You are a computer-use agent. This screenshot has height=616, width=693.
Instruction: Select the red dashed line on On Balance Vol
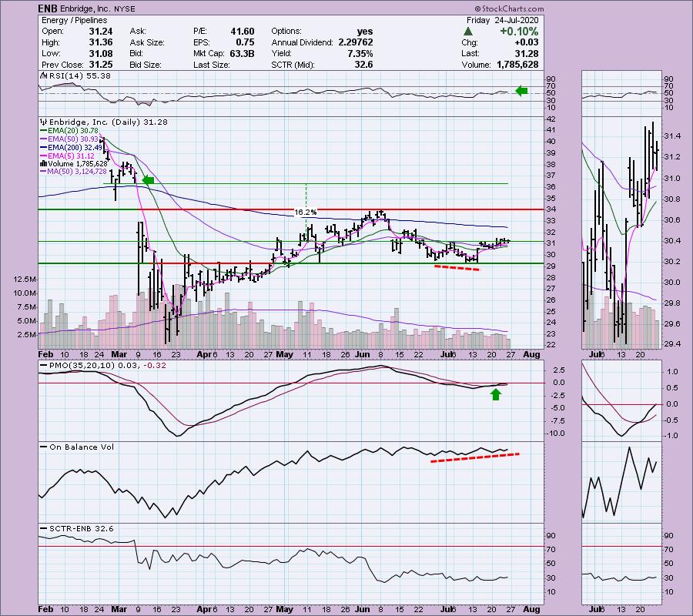[x=474, y=457]
